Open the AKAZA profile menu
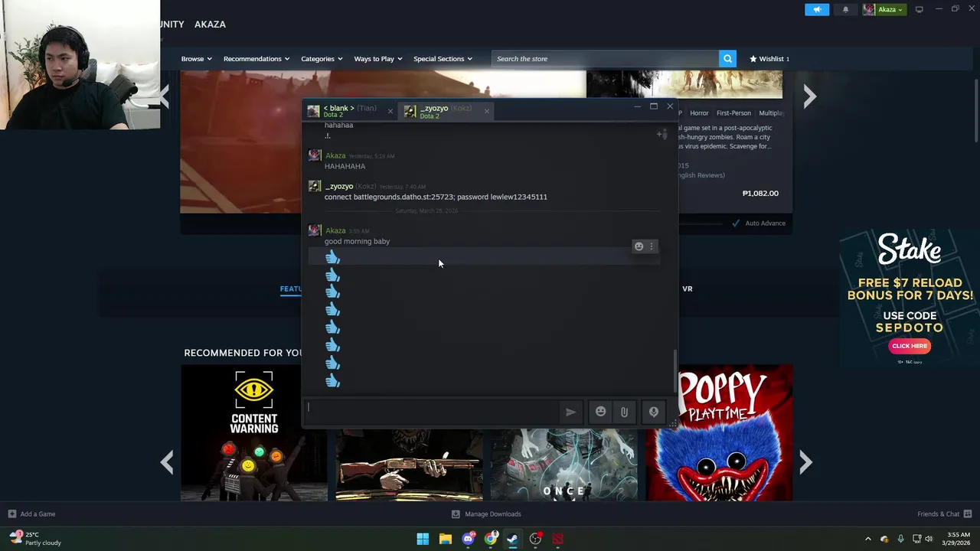The width and height of the screenshot is (980, 551). [x=210, y=24]
